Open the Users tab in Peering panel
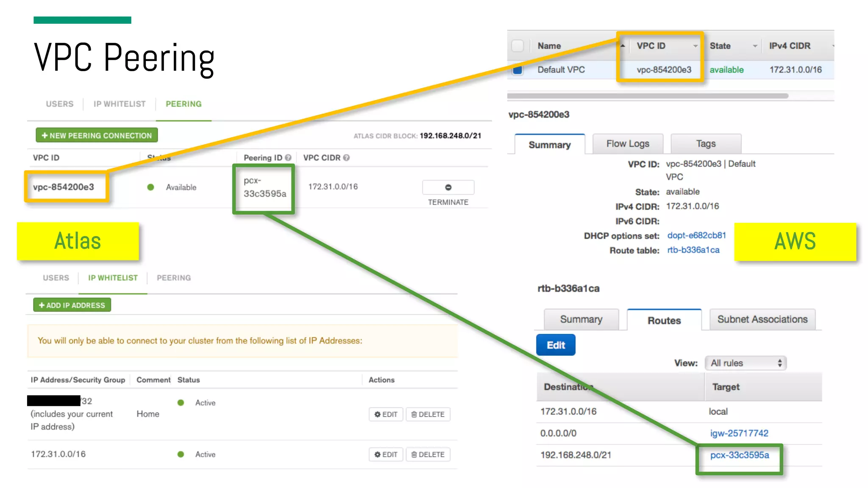This screenshot has height=488, width=868. [x=60, y=104]
